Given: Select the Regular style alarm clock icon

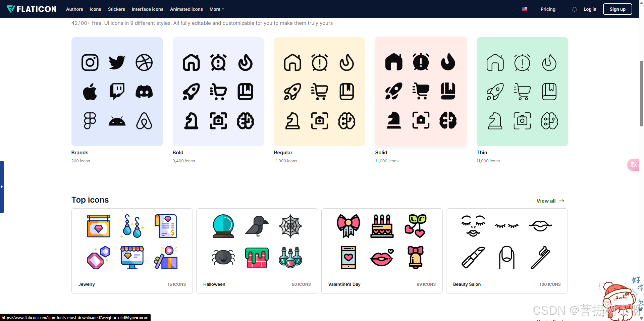Looking at the screenshot, I should 320,62.
